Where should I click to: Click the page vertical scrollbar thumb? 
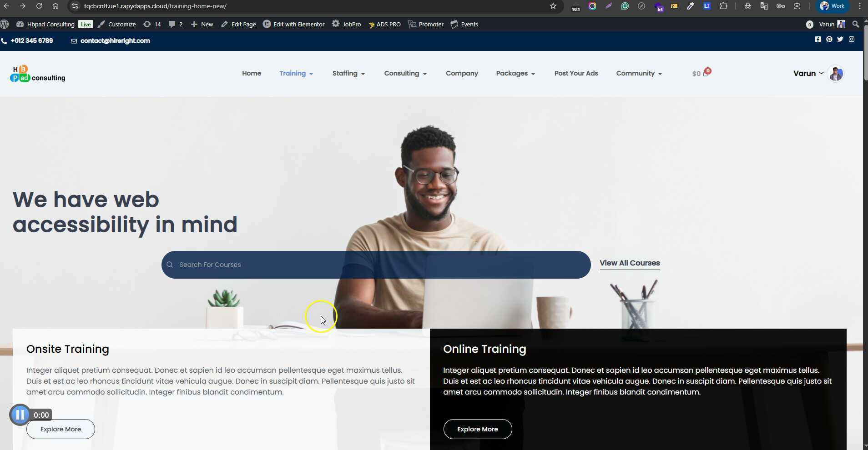(865, 52)
